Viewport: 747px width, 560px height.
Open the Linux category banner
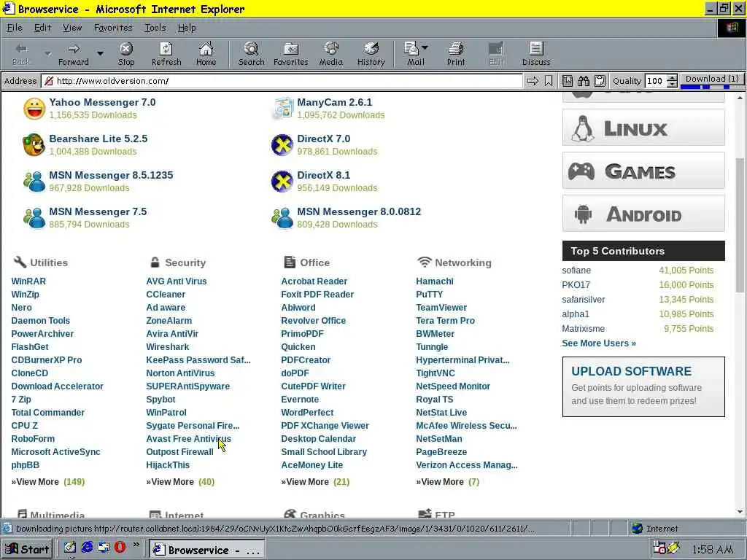[643, 127]
